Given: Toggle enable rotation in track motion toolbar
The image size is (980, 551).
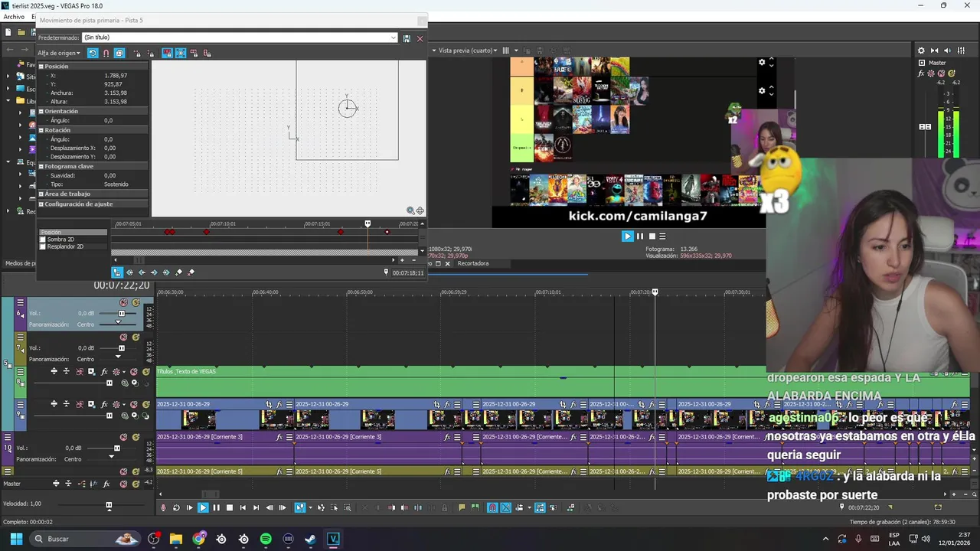Looking at the screenshot, I should pyautogui.click(x=93, y=54).
